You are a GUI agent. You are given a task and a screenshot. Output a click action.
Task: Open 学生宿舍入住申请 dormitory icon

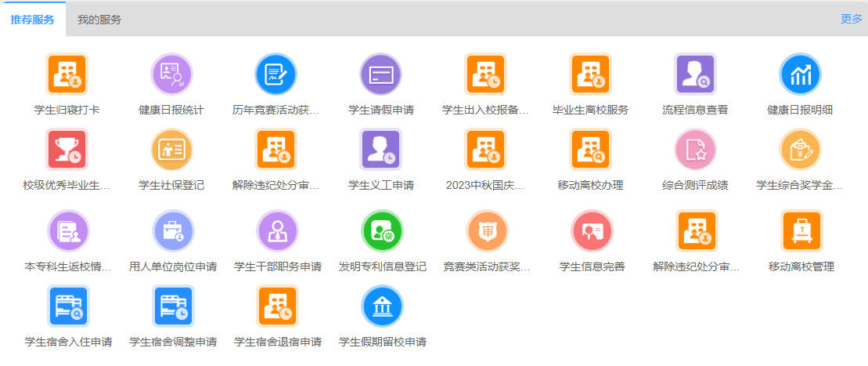pos(68,306)
